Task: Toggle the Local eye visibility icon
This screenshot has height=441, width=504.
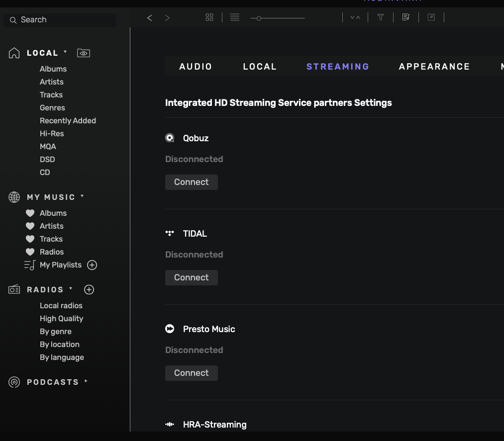Action: [x=84, y=53]
